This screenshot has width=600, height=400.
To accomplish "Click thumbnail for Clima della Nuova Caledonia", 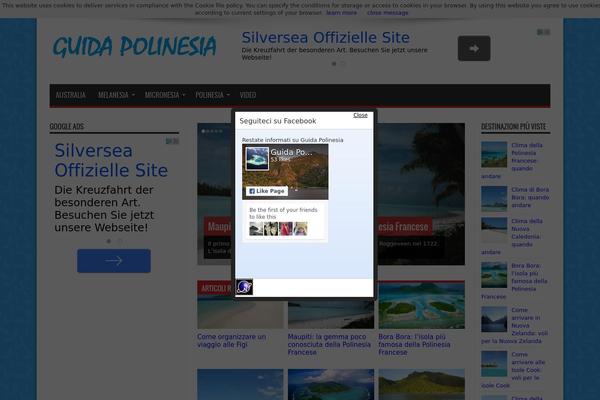I will (494, 230).
